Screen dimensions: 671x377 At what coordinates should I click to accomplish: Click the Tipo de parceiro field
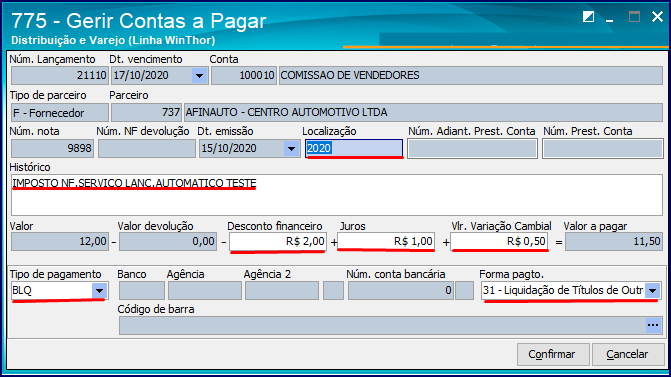59,113
